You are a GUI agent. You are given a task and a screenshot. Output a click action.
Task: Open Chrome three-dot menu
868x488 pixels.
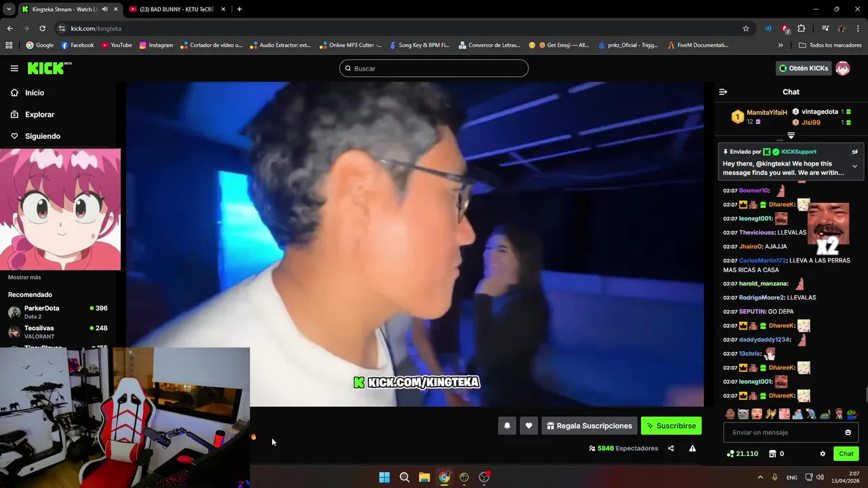coord(859,28)
